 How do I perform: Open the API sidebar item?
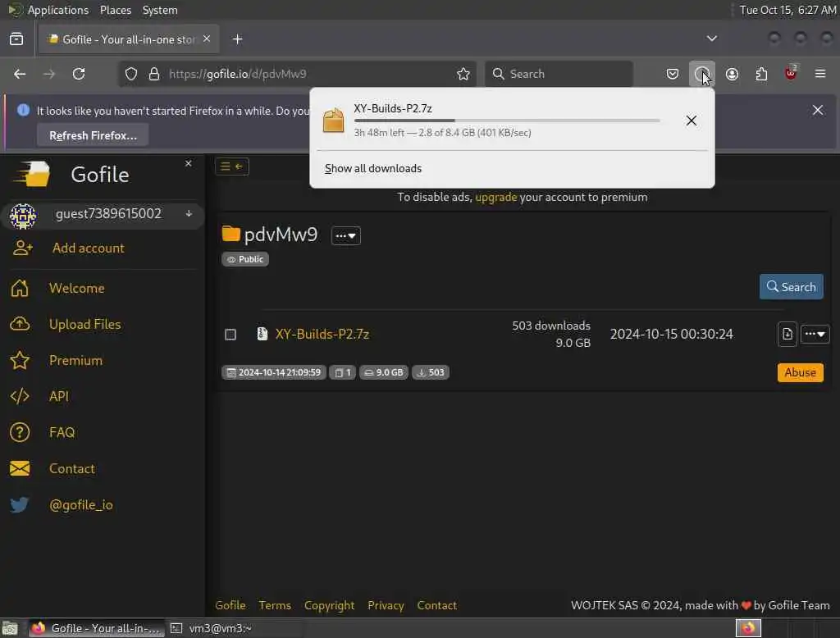(58, 396)
